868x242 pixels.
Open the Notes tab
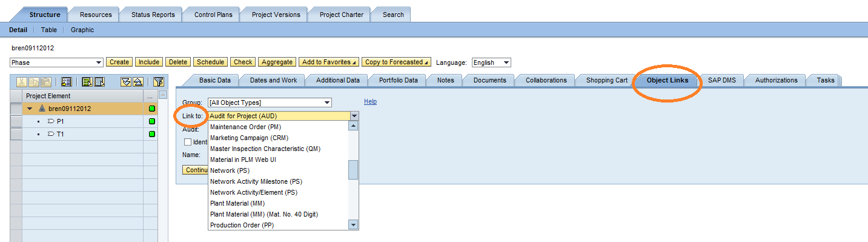coord(446,80)
